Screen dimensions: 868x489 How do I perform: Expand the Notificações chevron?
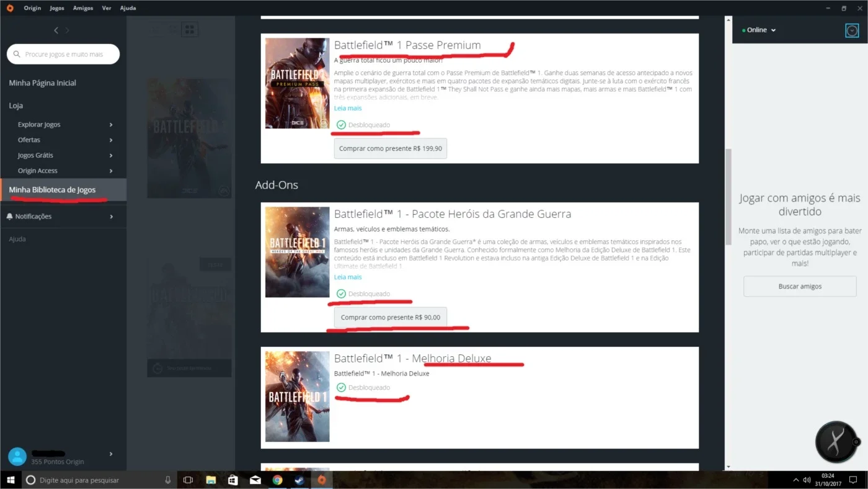[111, 217]
